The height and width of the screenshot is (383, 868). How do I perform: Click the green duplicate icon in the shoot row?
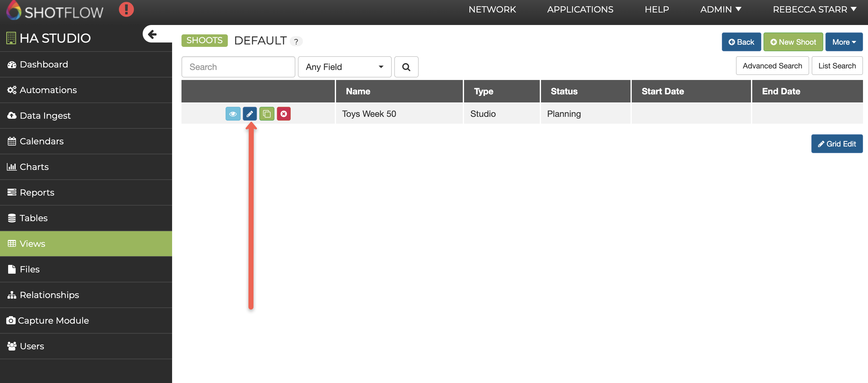point(267,114)
